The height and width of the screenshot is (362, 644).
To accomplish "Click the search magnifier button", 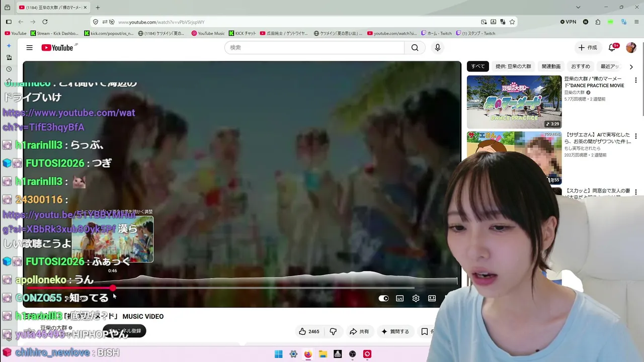I will point(415,48).
